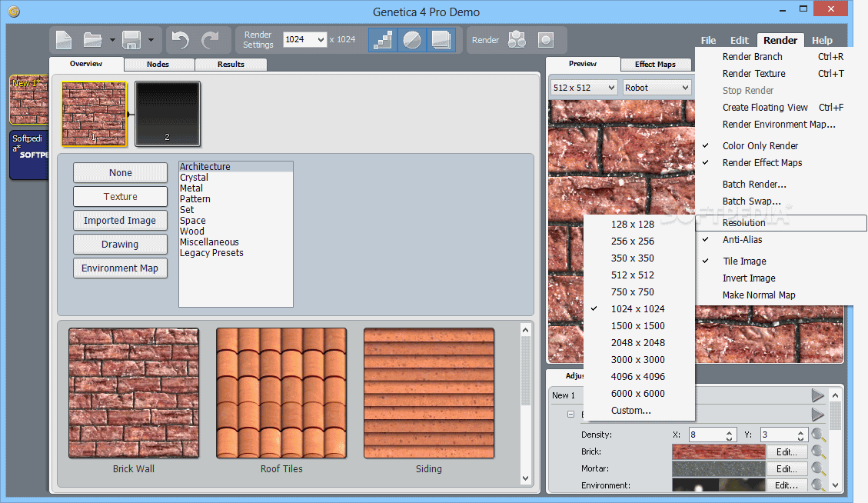The height and width of the screenshot is (503, 868).
Task: Collapse the minus expander under New 1
Action: 570,415
